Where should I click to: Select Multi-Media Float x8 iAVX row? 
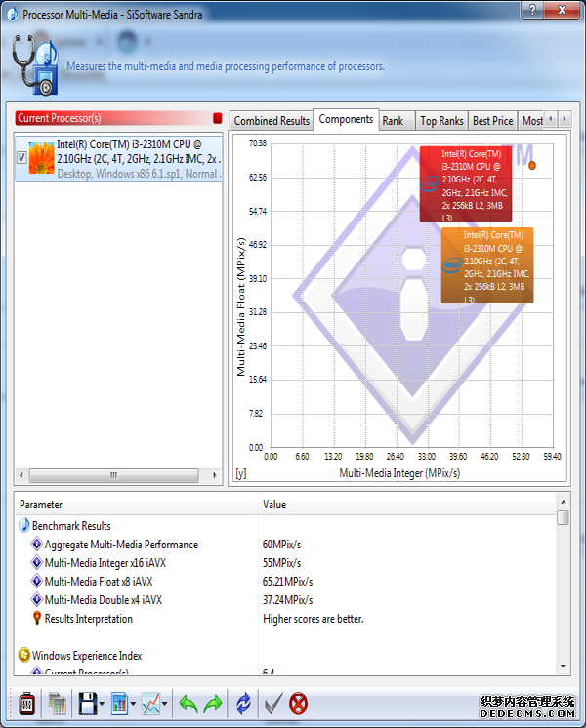(286, 582)
